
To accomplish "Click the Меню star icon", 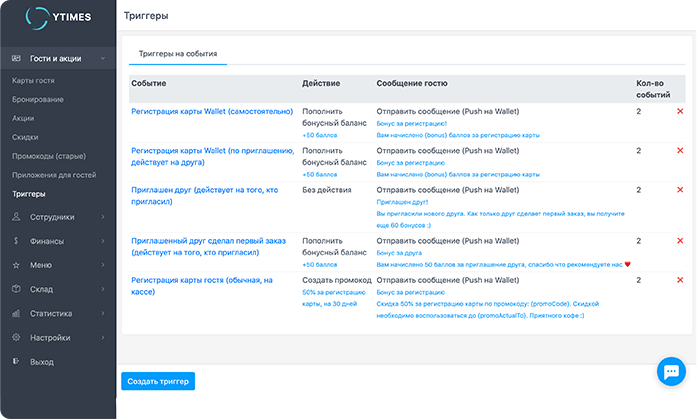I will tap(16, 265).
